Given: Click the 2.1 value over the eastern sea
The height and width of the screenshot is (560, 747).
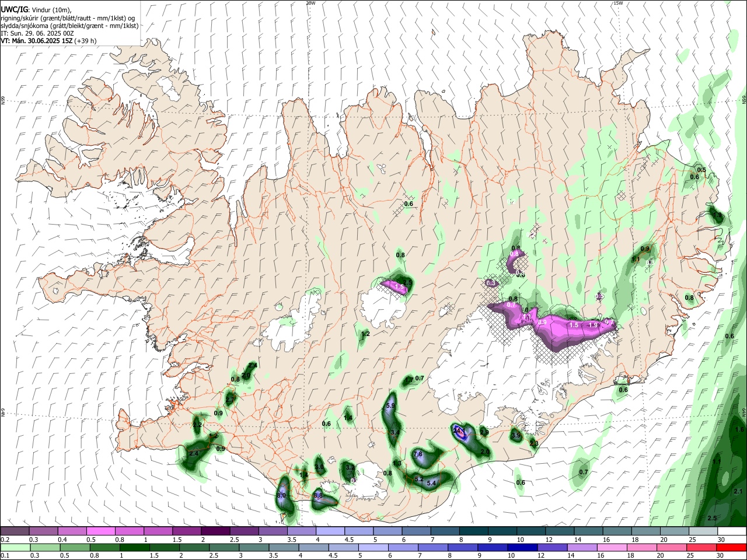Looking at the screenshot, I should (x=738, y=492).
